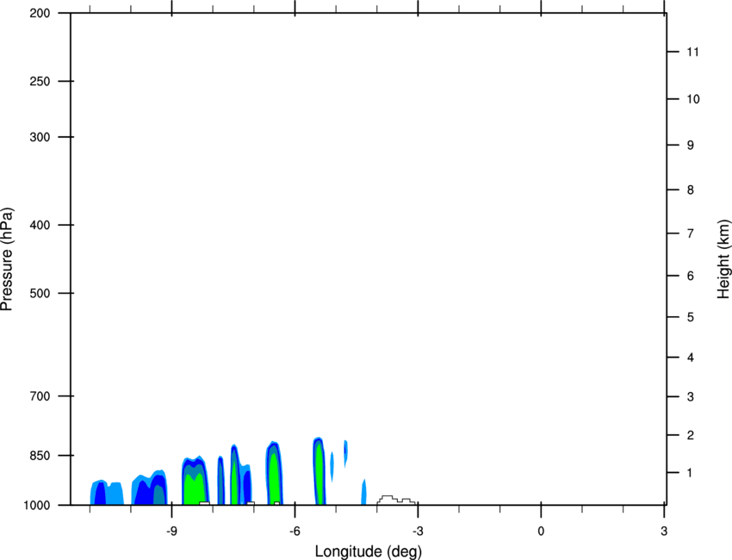The image size is (732, 560).
Task: Click the 250 pressure tick label
Action: (40, 81)
